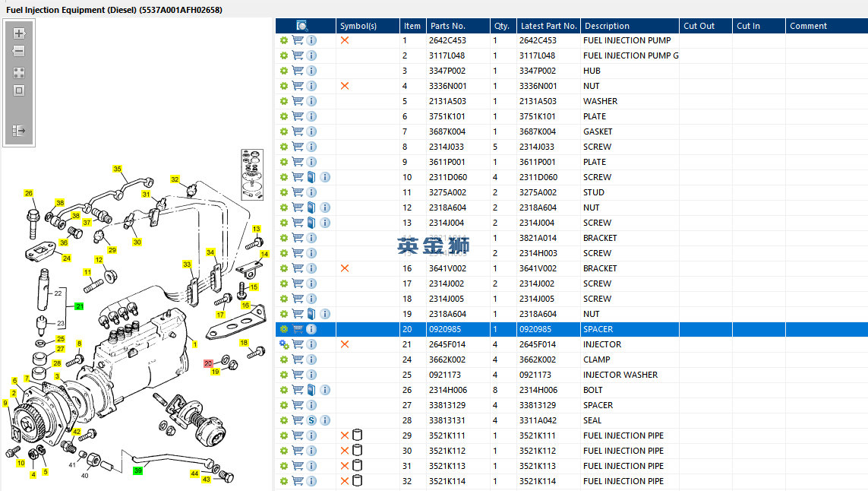Select SCREW 2314J005 description

pos(598,299)
